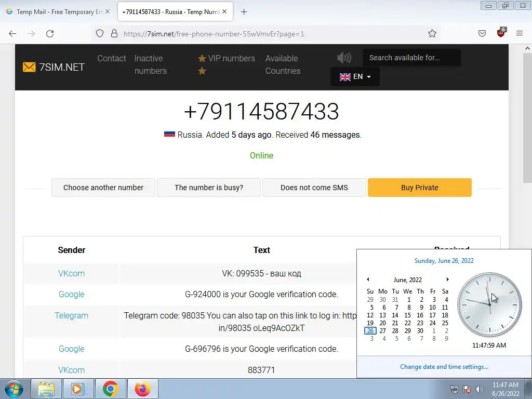Viewport: 532px width, 399px height.
Task: Click Change date and time settings link
Action: click(x=444, y=367)
